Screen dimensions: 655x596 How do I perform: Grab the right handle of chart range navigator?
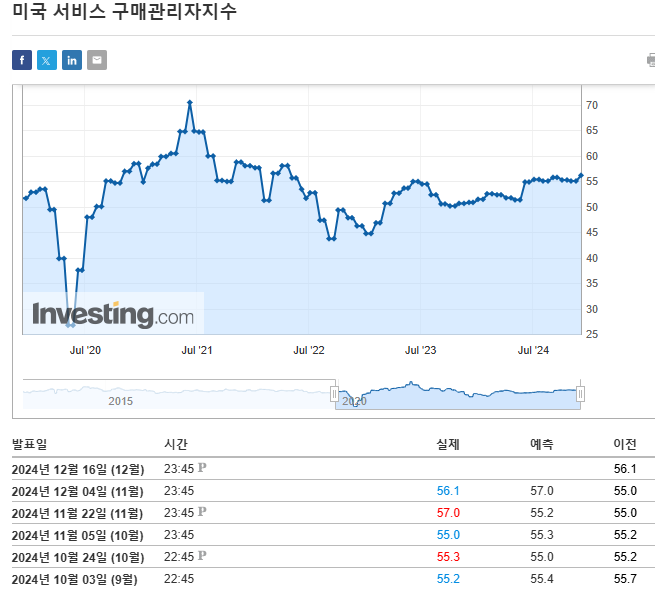580,395
